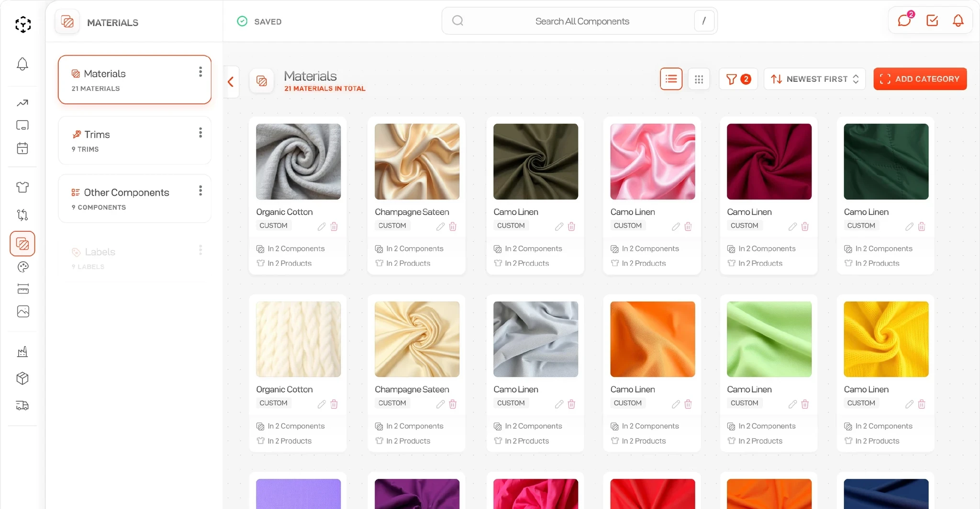Delete the dark green Camo Linen material
The width and height of the screenshot is (980, 509).
(x=922, y=226)
